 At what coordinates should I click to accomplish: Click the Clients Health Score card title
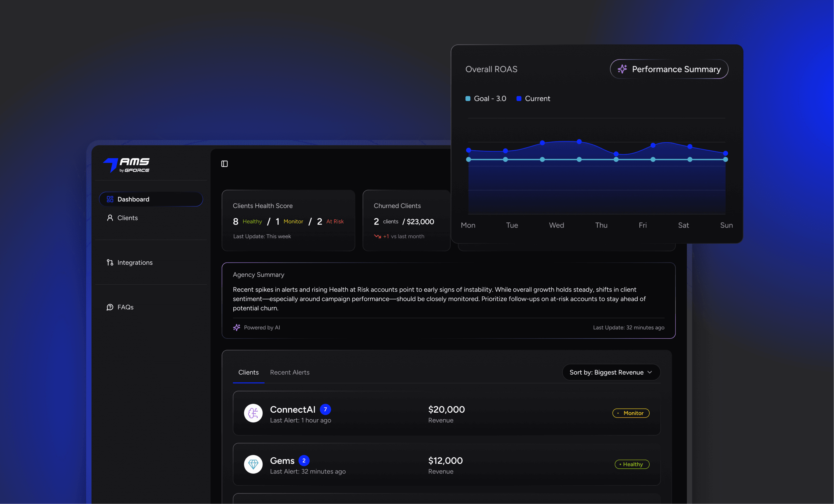click(x=263, y=206)
